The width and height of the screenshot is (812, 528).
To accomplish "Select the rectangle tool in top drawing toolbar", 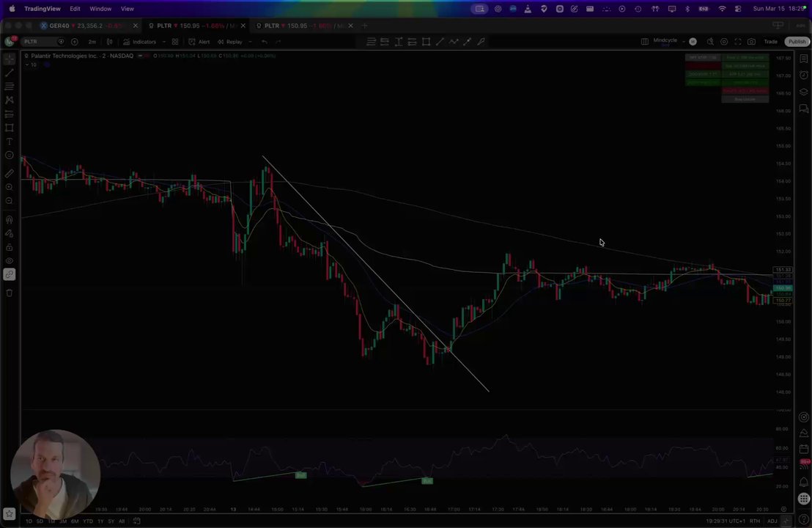I will pos(427,42).
